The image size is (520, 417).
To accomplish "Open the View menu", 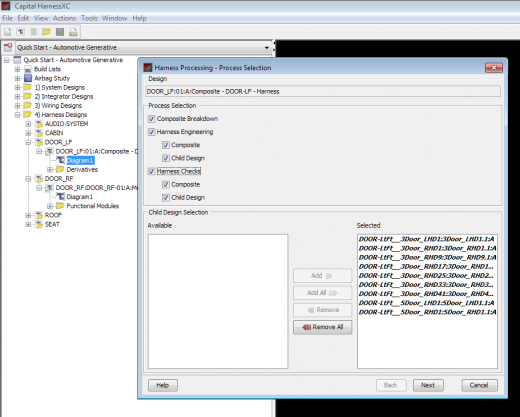I will coord(41,18).
